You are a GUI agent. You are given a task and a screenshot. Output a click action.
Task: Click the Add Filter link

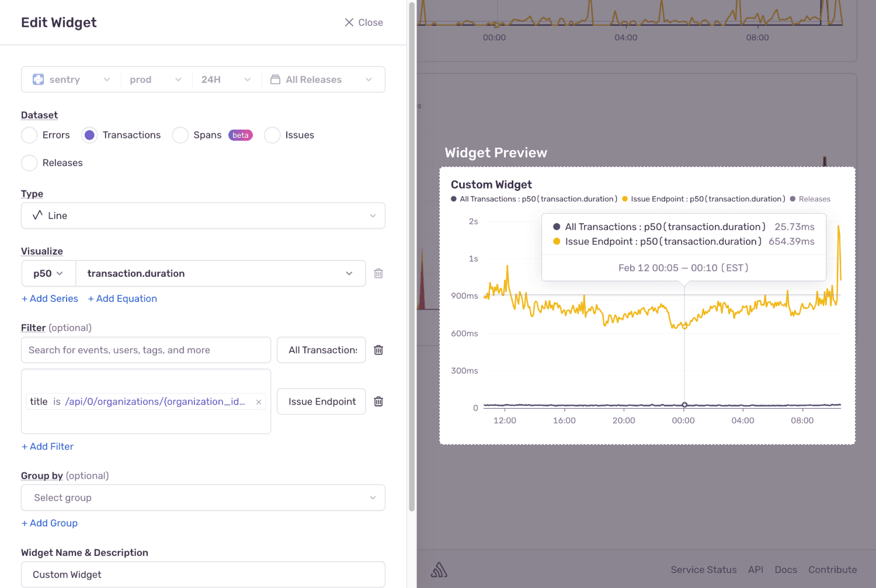point(47,446)
